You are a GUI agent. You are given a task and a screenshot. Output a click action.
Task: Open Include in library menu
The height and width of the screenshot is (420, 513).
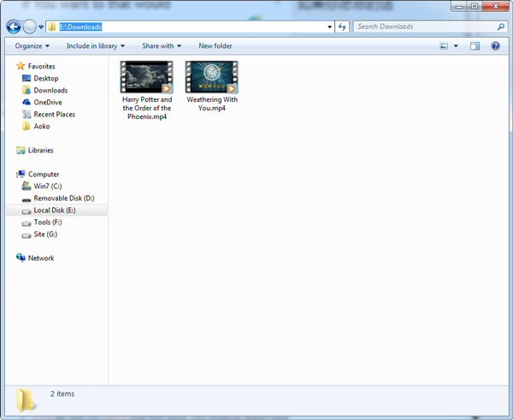click(96, 46)
